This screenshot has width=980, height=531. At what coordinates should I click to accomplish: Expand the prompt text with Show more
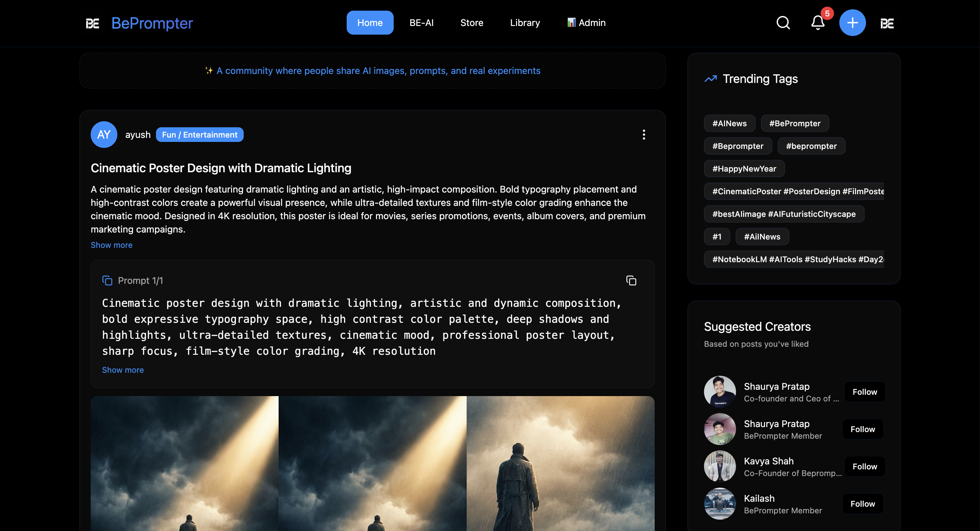coord(123,369)
